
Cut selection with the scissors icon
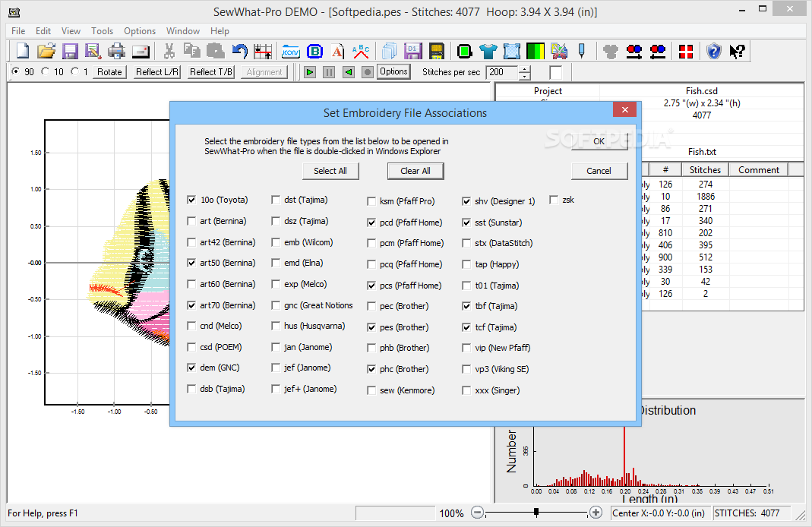[169, 51]
